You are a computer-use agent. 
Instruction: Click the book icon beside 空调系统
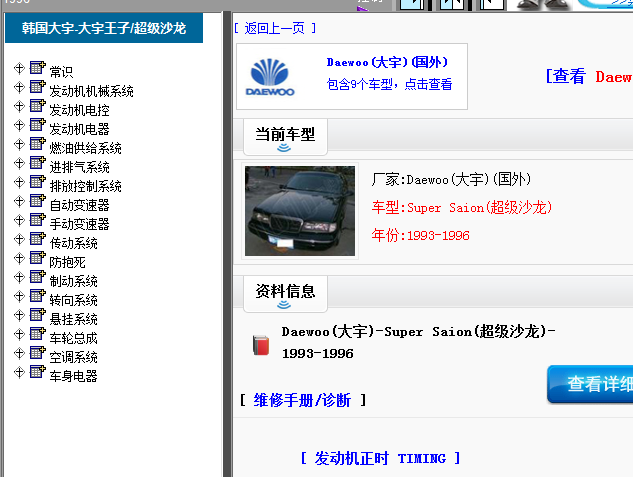pyautogui.click(x=38, y=352)
